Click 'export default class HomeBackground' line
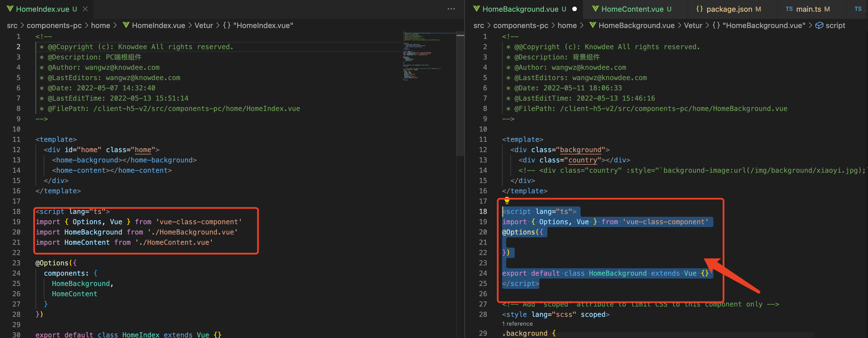The height and width of the screenshot is (338, 868). coord(605,273)
